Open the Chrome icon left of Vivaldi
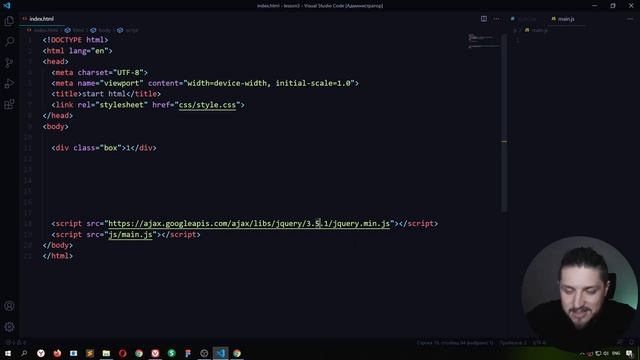This screenshot has height=360, width=640. 139,353
